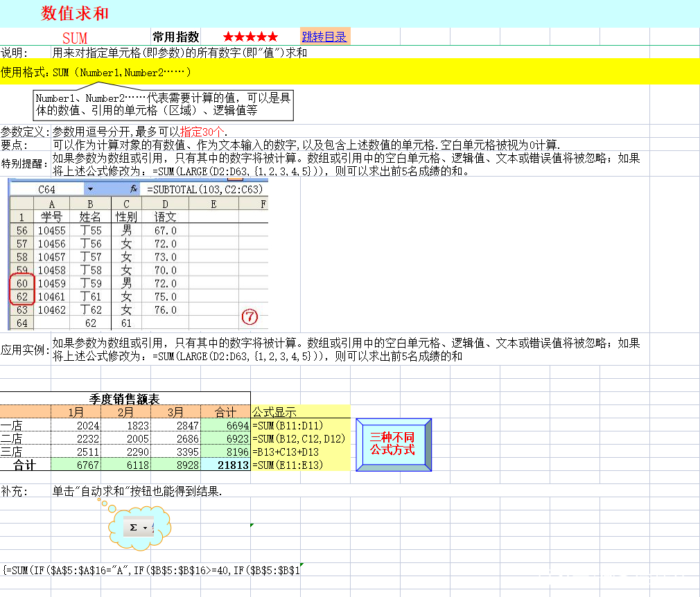Select the 3月 column header
The image size is (700, 597).
tap(176, 411)
